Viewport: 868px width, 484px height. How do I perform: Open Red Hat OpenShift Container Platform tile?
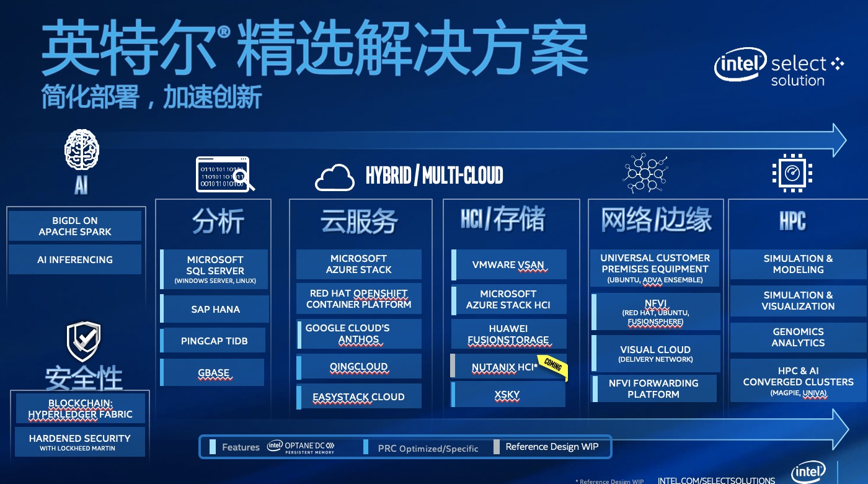(359, 299)
